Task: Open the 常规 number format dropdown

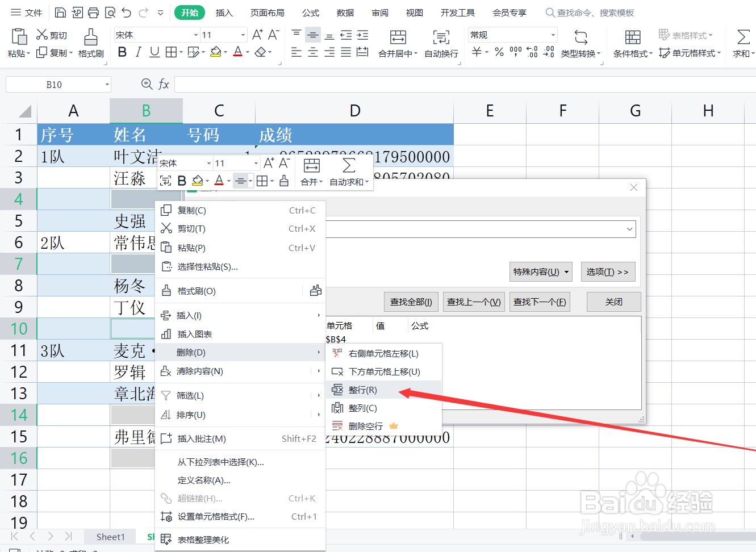Action: click(511, 35)
